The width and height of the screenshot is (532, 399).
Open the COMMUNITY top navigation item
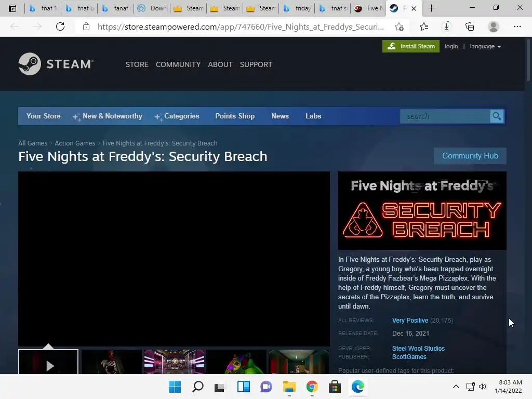(178, 64)
